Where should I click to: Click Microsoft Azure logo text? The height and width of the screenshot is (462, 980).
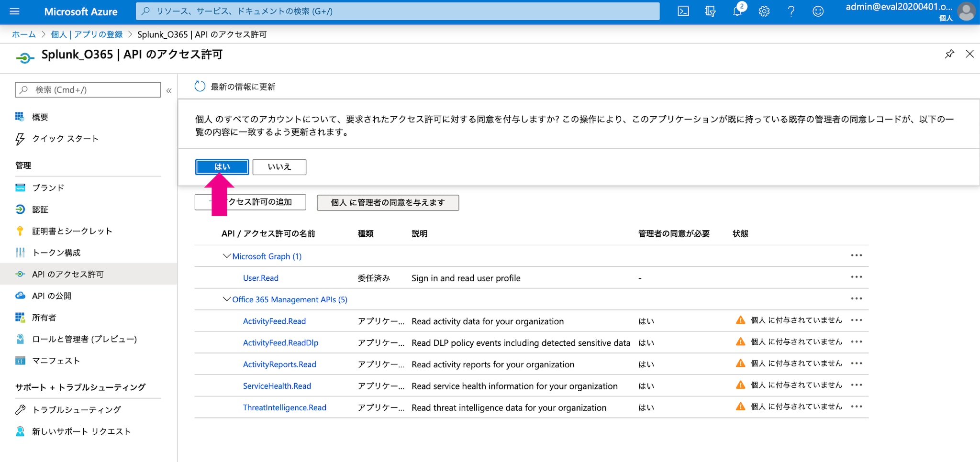pyautogui.click(x=81, y=11)
